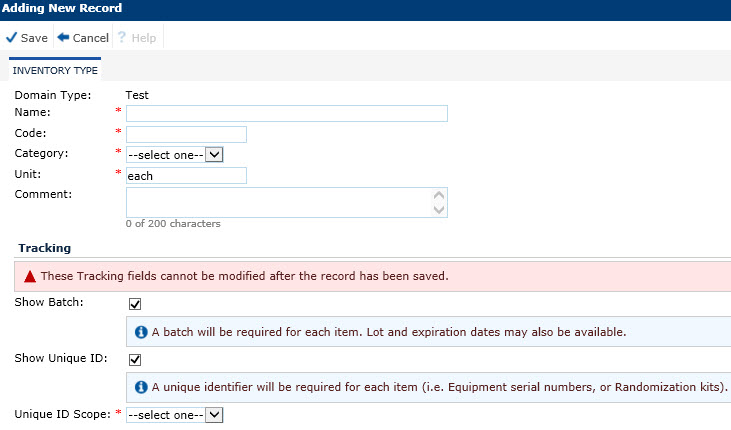Select the Unit field containing "each"
Image resolution: width=731 pixels, height=430 pixels.
[186, 175]
